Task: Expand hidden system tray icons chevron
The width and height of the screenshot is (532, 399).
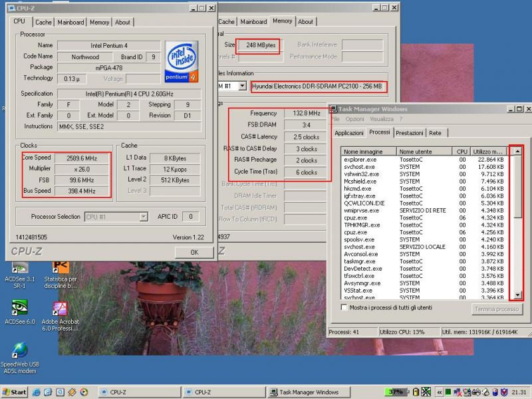Action: (440, 392)
